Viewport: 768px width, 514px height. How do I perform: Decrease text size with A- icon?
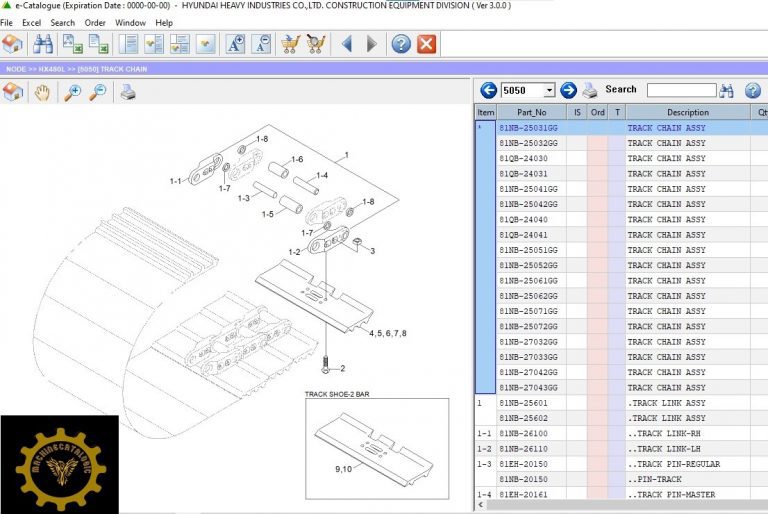pos(260,44)
